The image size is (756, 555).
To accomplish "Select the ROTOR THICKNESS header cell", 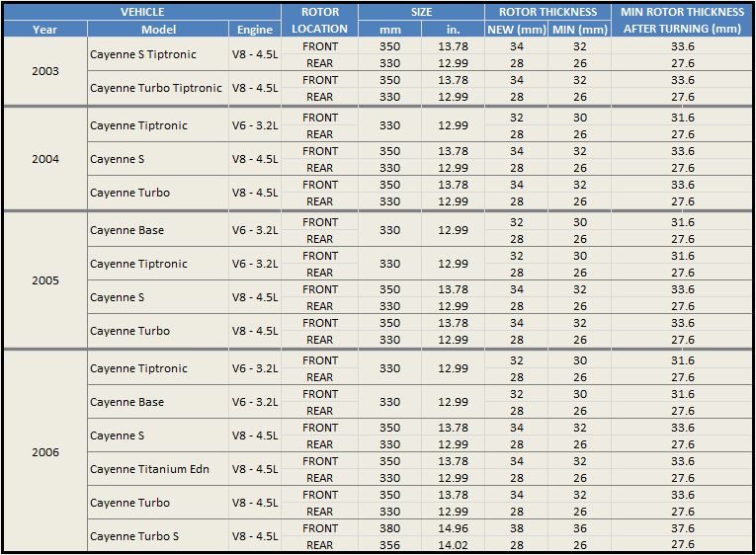I will 547,12.
